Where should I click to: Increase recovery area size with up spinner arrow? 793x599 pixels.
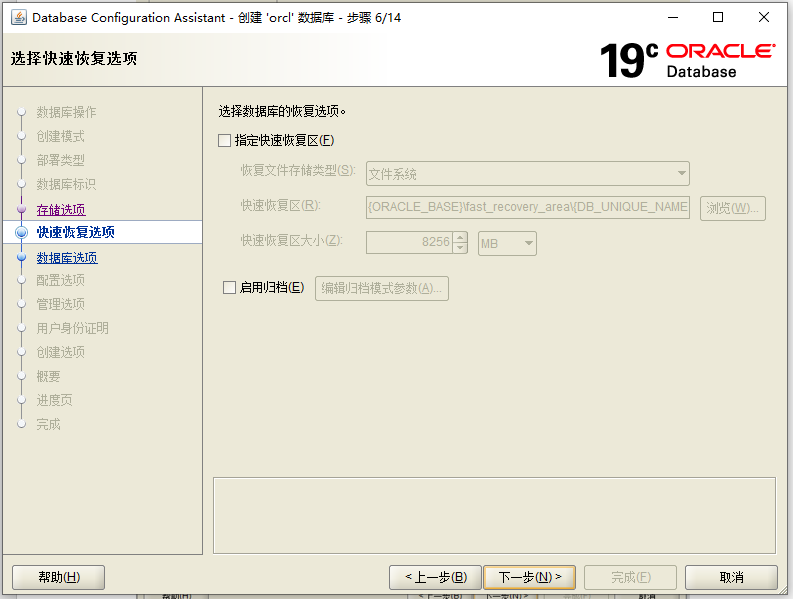click(460, 237)
